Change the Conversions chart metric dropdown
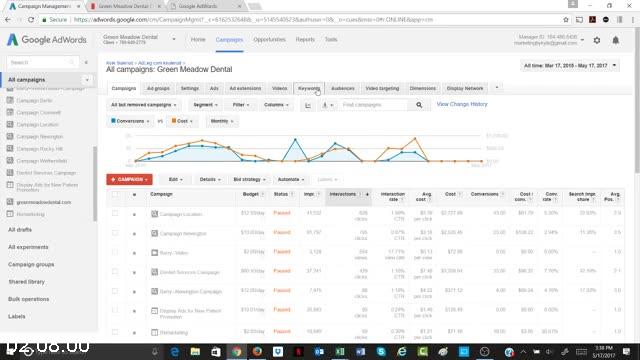This screenshot has width=640, height=360. tap(130, 121)
